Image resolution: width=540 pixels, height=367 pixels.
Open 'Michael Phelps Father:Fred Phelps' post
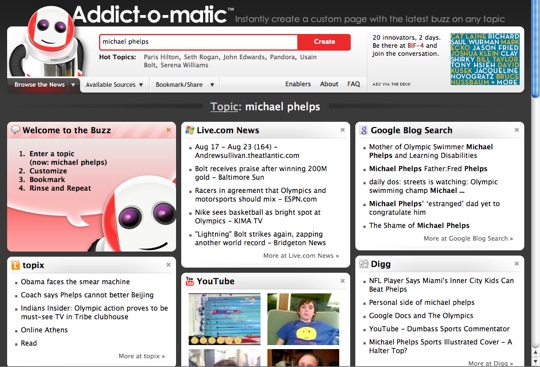coord(428,169)
